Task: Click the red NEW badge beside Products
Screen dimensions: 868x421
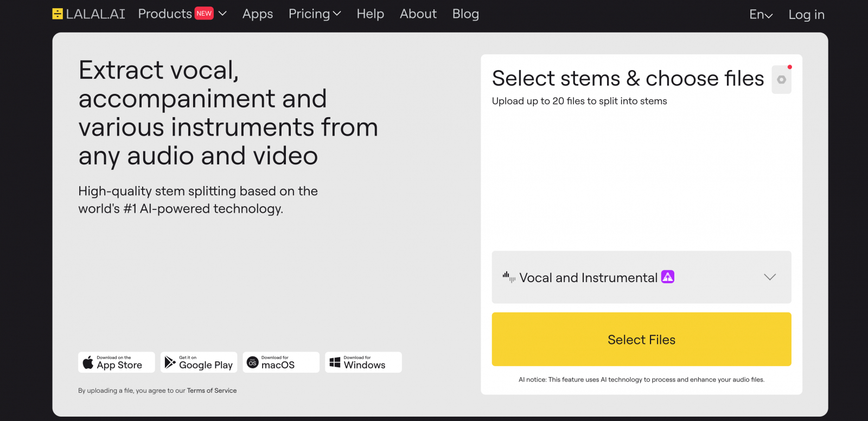Action: (x=204, y=14)
